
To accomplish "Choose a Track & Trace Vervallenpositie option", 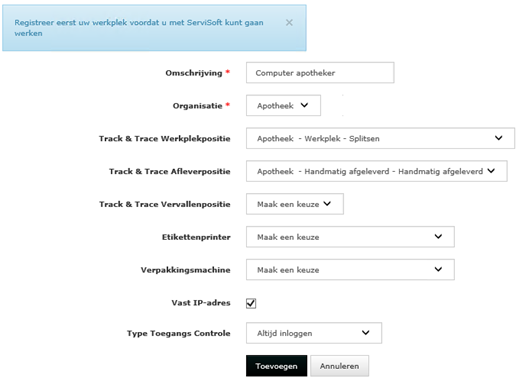I will pyautogui.click(x=295, y=204).
